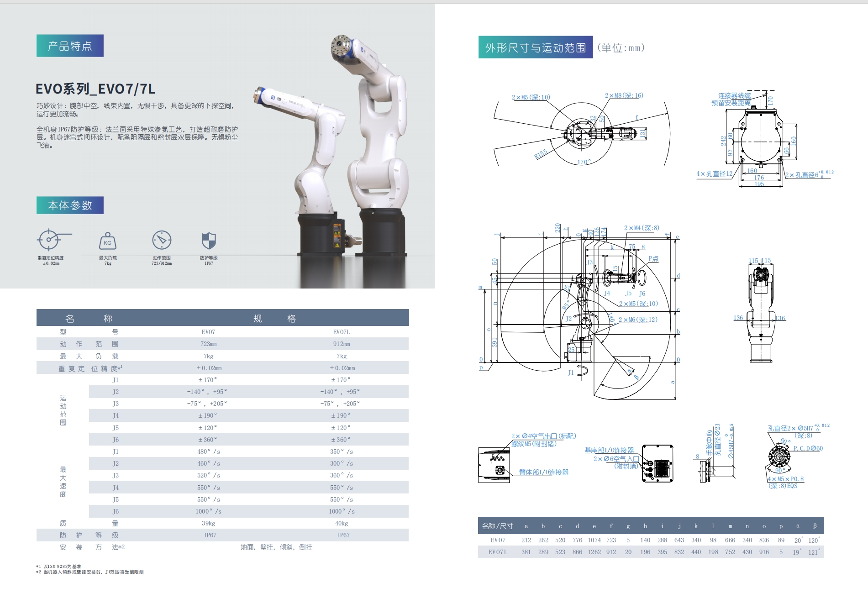Click the 名称/尺寸 dimension table header cell
The width and height of the screenshot is (868, 593).
click(497, 526)
